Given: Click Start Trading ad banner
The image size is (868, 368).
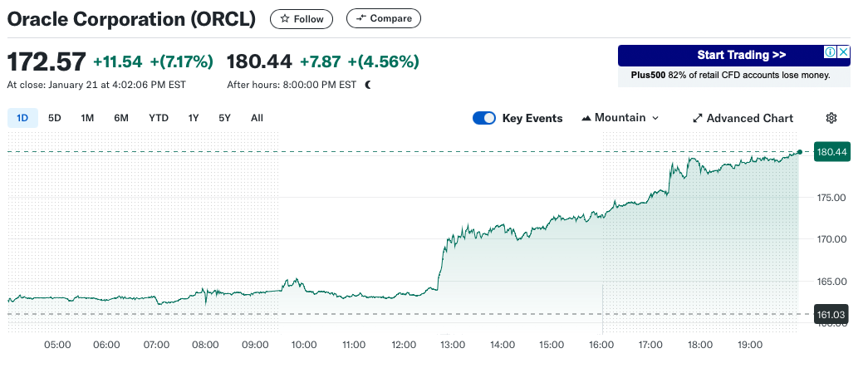Looking at the screenshot, I should point(734,56).
